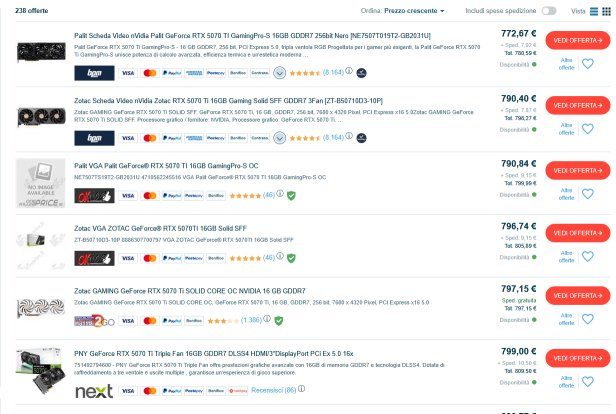This screenshot has height=414, width=616.
Task: Click green shield badge on Zotac 796,74 € row
Action: [x=291, y=258]
